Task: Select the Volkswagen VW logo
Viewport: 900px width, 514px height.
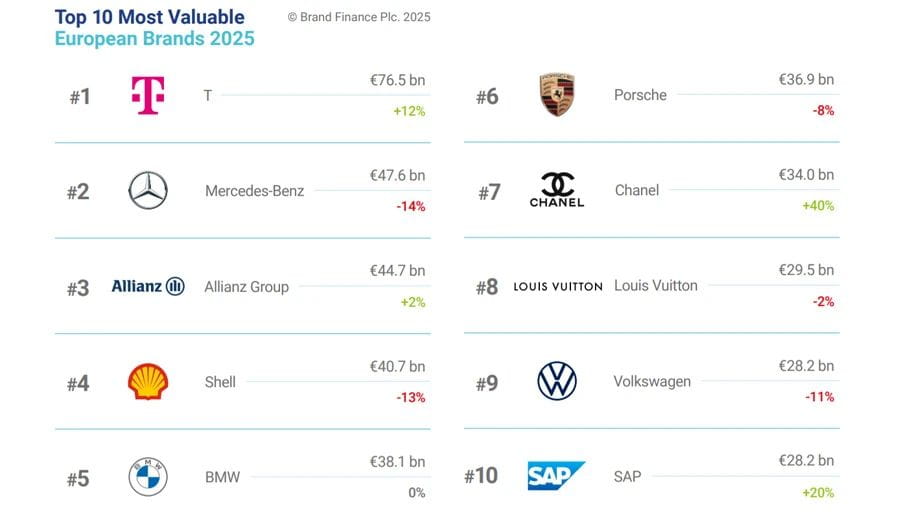Action: (556, 381)
